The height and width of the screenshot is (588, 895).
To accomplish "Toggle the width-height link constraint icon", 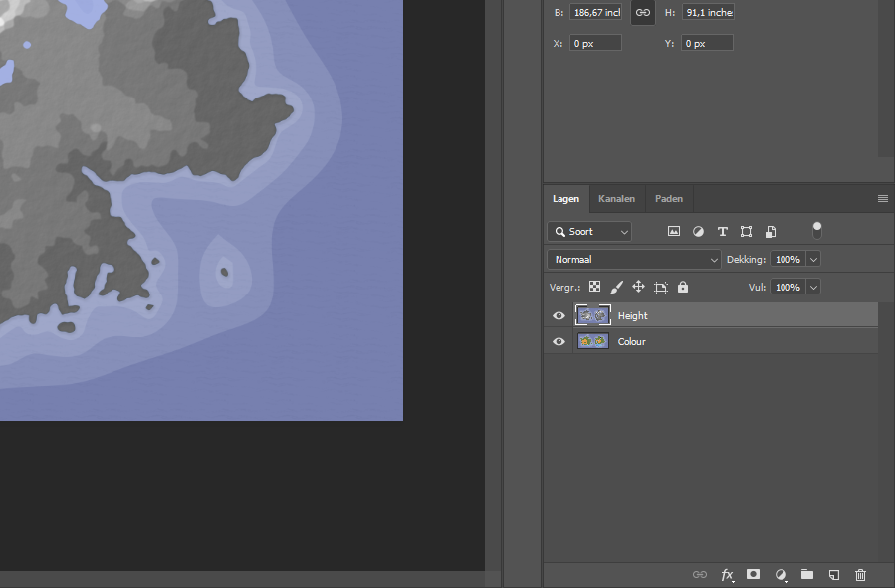I will click(643, 12).
